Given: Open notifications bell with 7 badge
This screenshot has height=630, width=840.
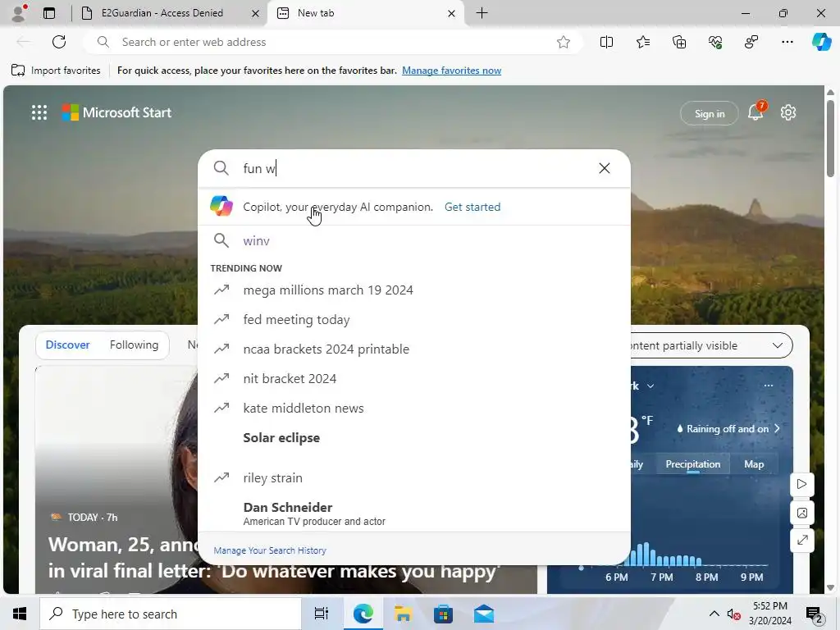Looking at the screenshot, I should [x=756, y=112].
